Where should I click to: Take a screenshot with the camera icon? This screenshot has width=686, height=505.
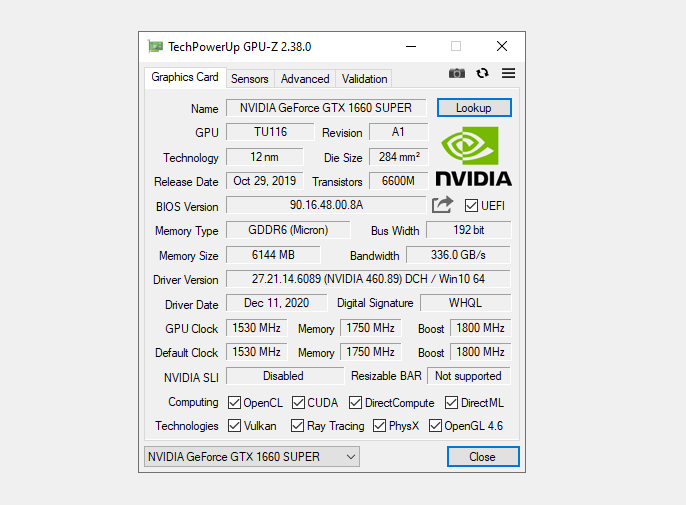pyautogui.click(x=457, y=73)
